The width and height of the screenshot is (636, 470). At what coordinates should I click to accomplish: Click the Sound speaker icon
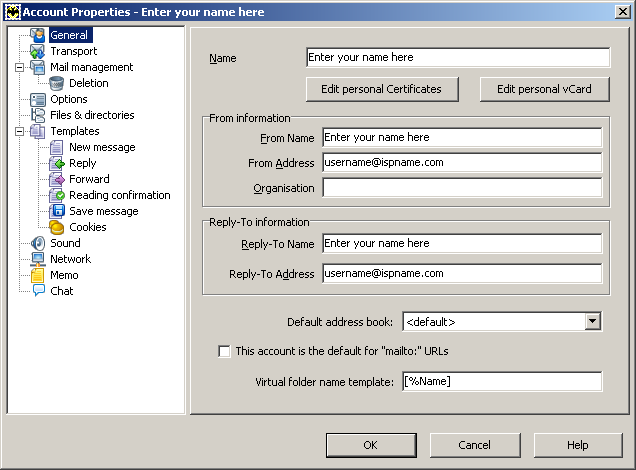tap(38, 243)
